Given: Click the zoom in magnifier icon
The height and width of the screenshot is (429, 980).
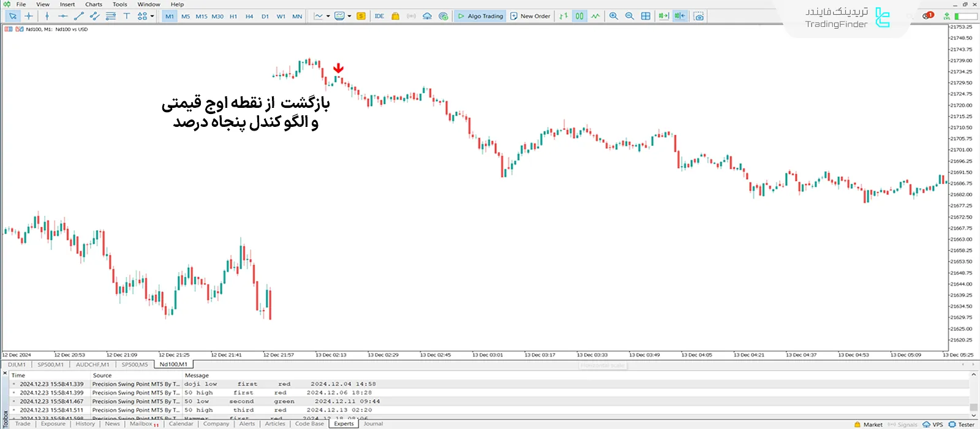Looking at the screenshot, I should tap(613, 17).
